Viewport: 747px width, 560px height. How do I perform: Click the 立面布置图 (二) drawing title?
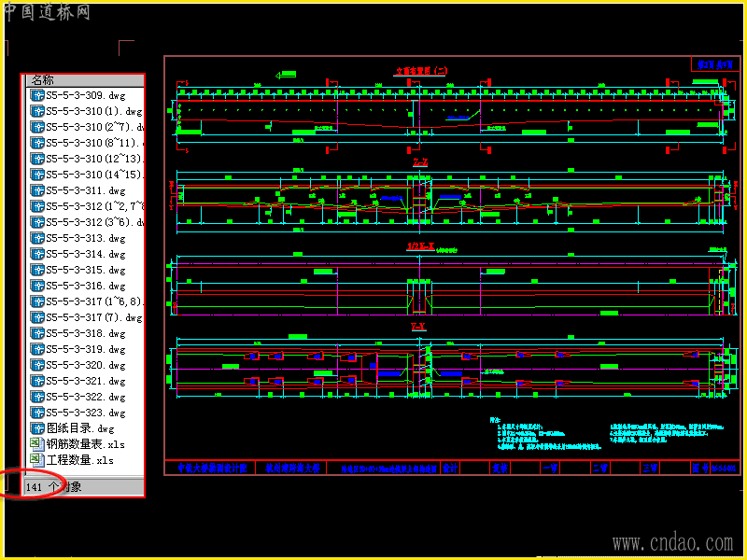pyautogui.click(x=421, y=71)
